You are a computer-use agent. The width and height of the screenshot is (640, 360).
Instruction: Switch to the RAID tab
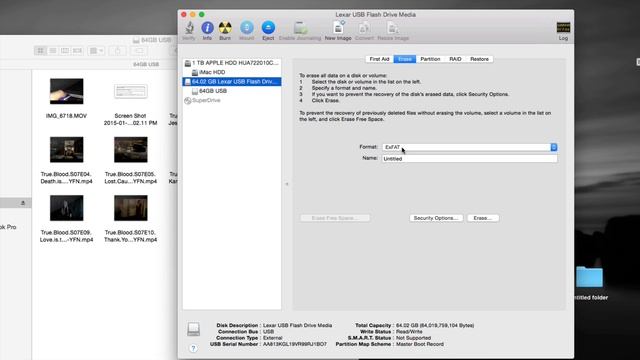pyautogui.click(x=455, y=59)
